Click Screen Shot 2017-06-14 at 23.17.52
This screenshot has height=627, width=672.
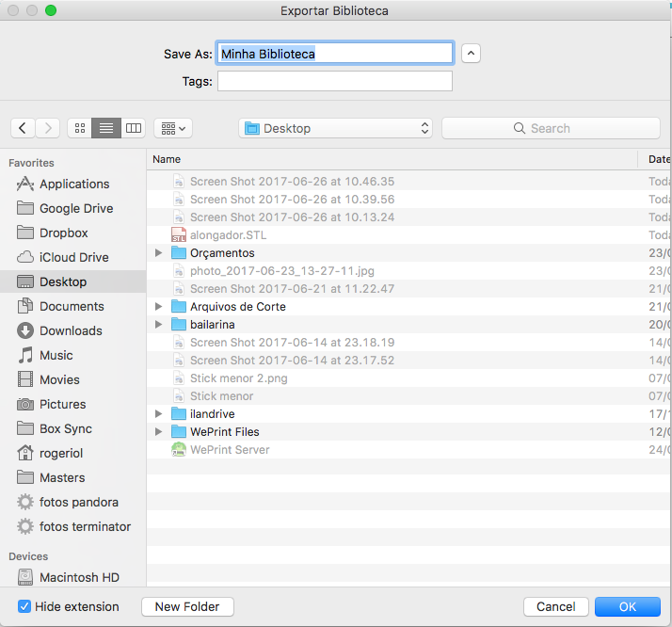point(292,360)
